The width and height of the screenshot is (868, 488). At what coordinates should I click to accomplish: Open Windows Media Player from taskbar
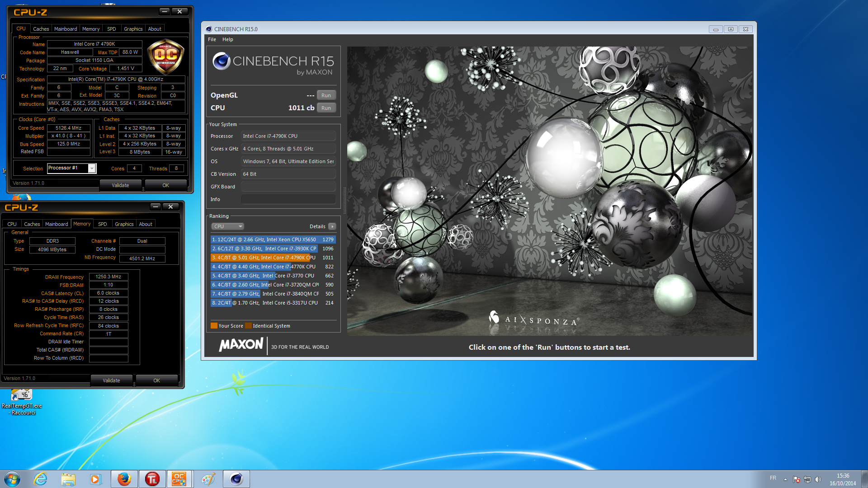click(x=95, y=479)
